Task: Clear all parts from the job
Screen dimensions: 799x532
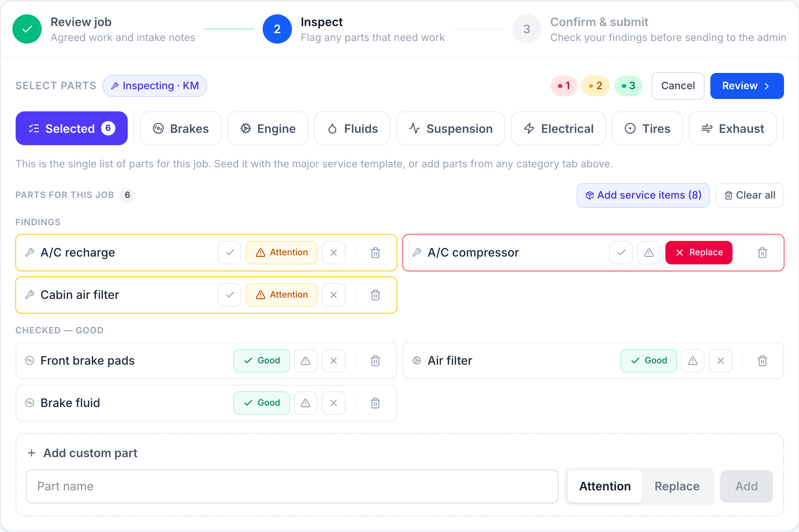Action: [749, 195]
